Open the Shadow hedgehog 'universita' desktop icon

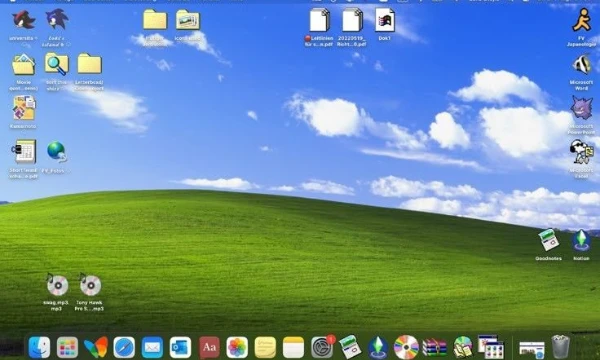point(23,20)
